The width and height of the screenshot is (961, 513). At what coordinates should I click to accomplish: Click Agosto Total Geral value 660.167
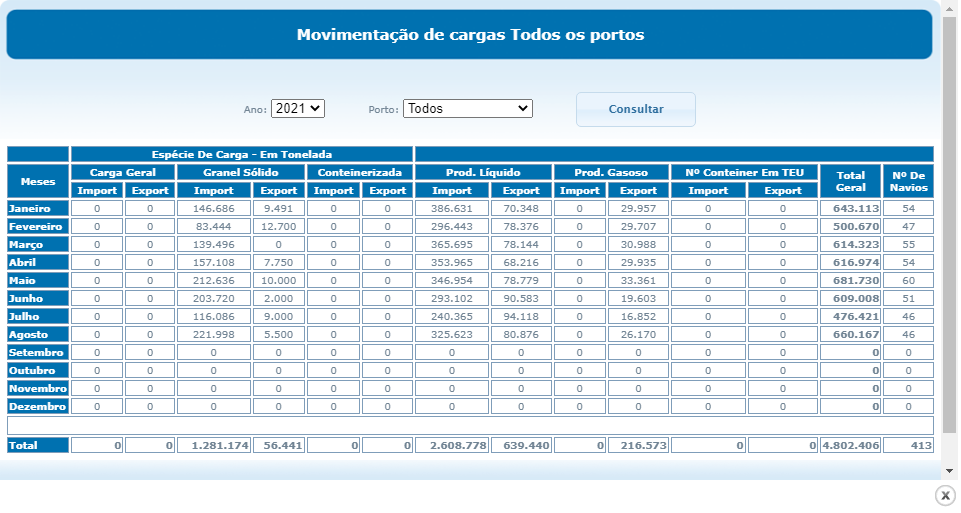(851, 335)
